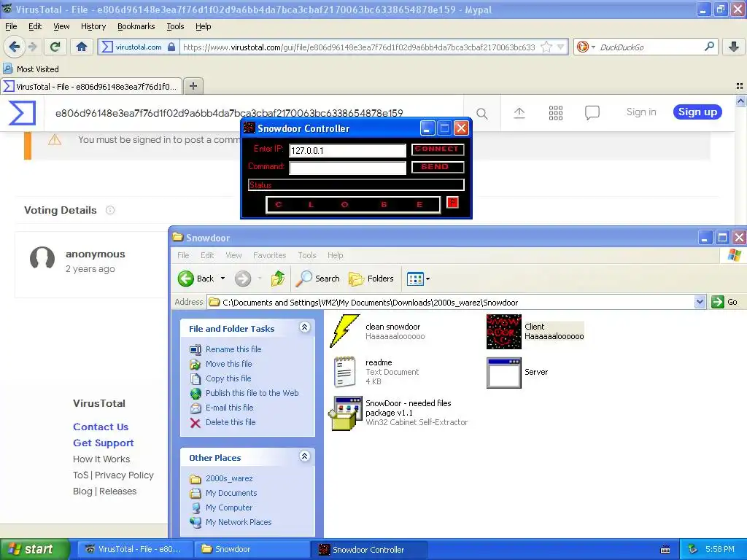Click the browser Forward arrow button
This screenshot has height=560, width=747.
pyautogui.click(x=33, y=47)
